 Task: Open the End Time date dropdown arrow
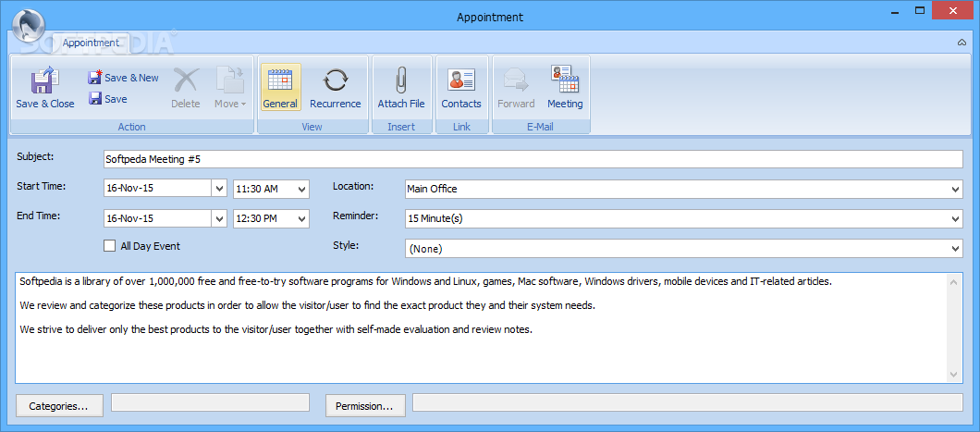coord(219,218)
